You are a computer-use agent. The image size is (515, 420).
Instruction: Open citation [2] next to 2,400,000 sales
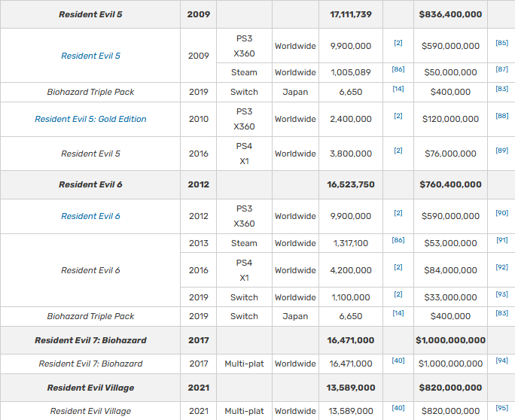pos(398,116)
